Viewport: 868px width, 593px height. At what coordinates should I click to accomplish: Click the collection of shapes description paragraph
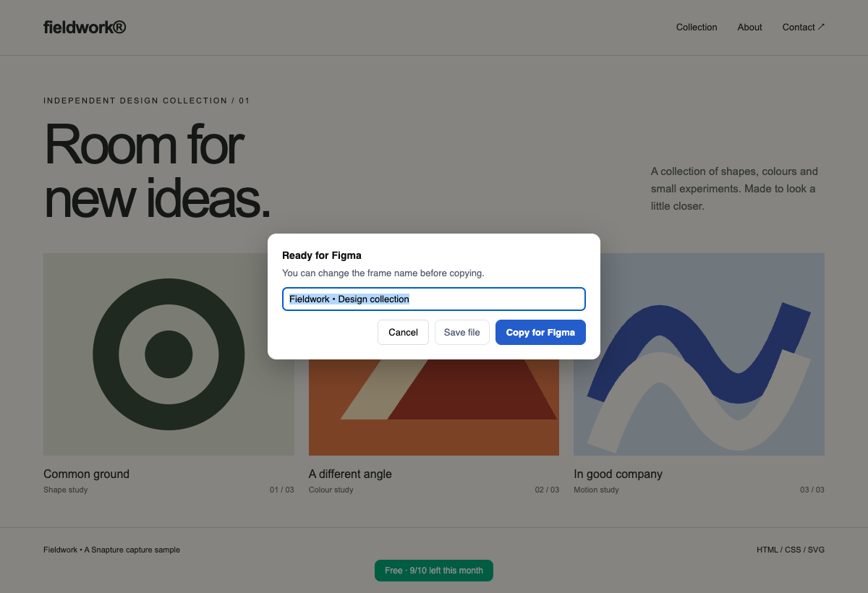click(x=734, y=189)
